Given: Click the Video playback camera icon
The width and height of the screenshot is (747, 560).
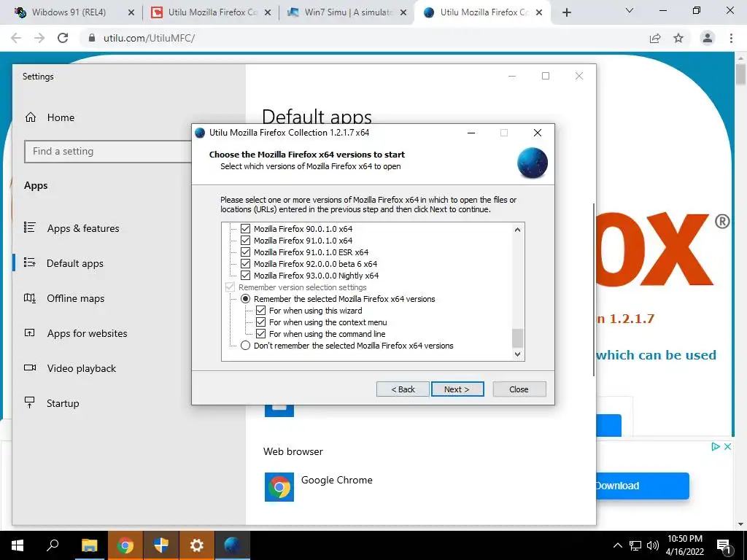Looking at the screenshot, I should 30,367.
